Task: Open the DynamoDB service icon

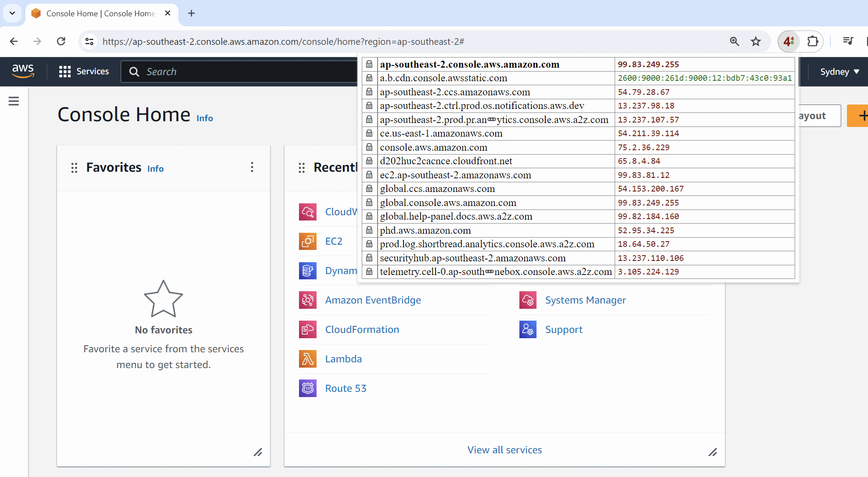Action: [308, 271]
